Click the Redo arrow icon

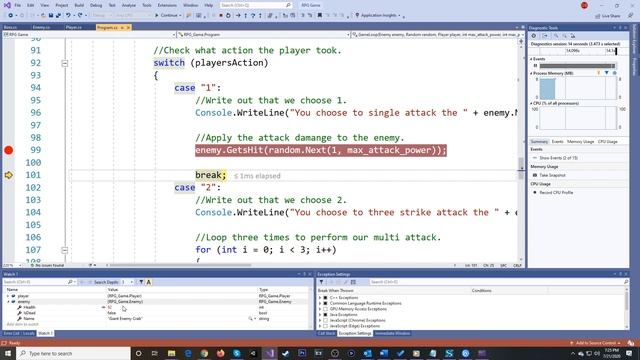tap(80, 16)
